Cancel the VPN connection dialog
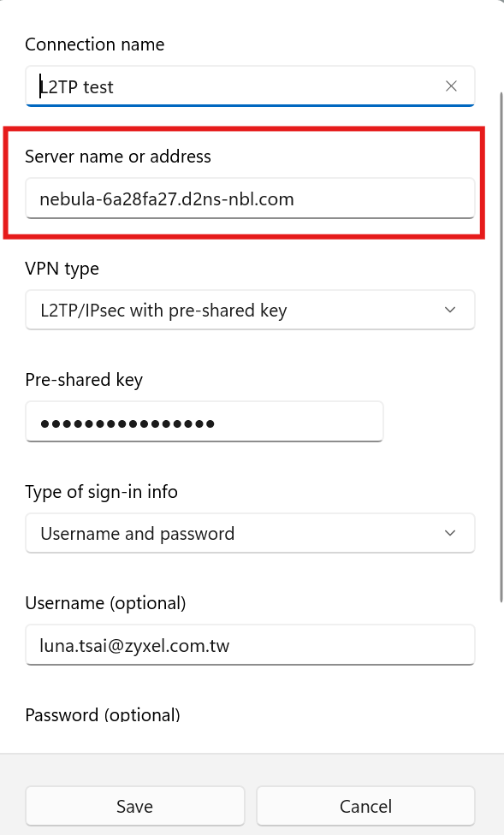 365,806
